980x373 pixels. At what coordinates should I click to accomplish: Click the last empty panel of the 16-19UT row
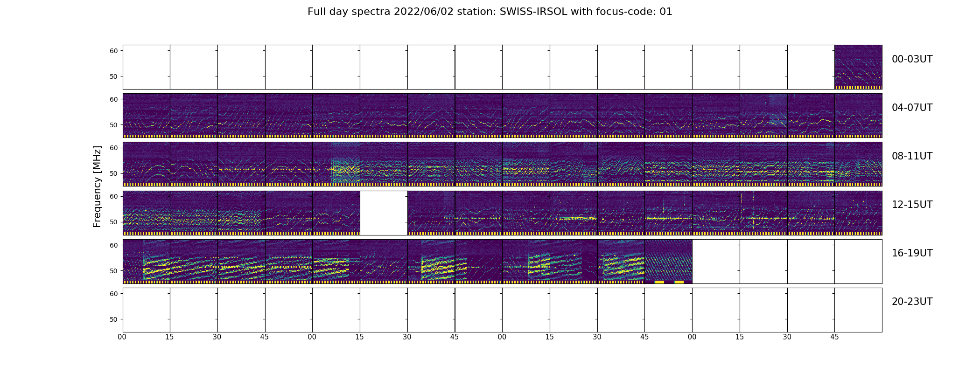[858, 262]
